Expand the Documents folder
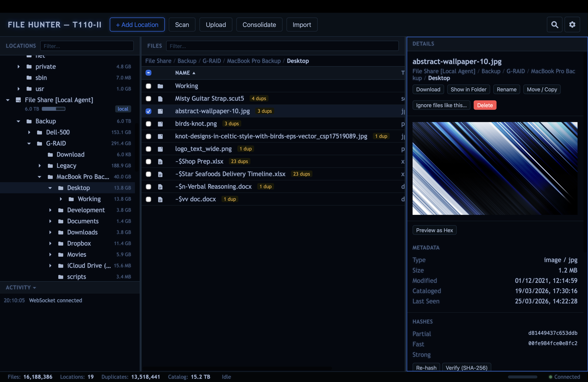The height and width of the screenshot is (382, 588). [x=51, y=221]
